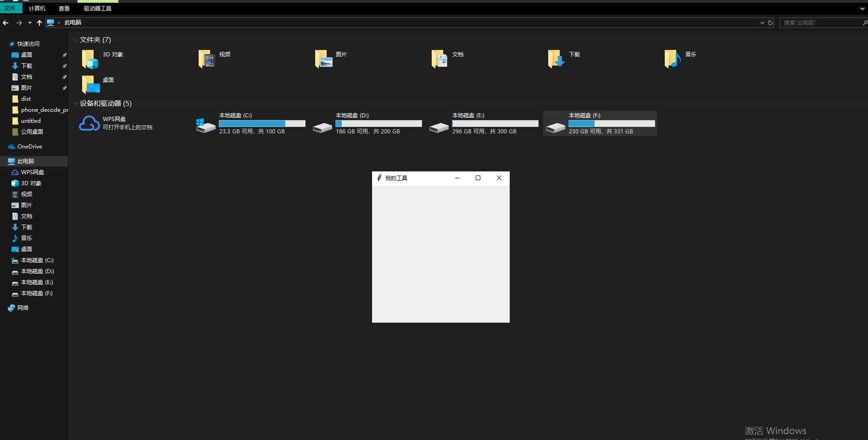Select pinned 下载 under quick access
The height and width of the screenshot is (440, 868).
(x=27, y=66)
